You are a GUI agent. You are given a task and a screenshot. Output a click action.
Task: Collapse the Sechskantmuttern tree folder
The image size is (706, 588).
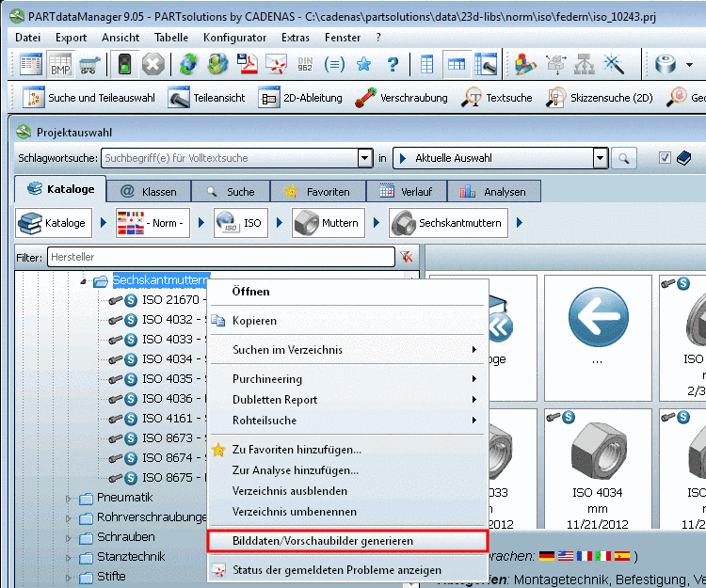point(83,281)
